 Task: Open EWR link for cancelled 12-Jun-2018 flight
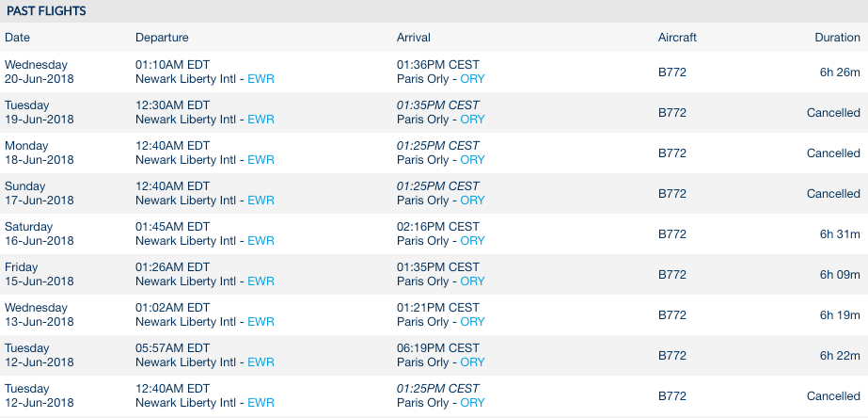click(x=260, y=403)
